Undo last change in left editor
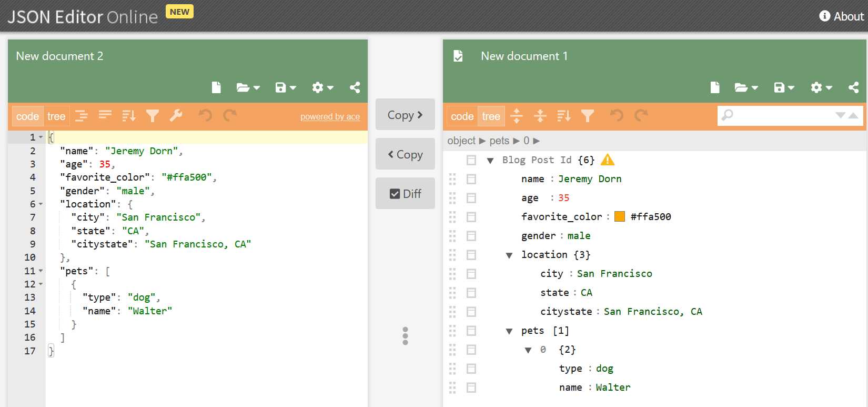The height and width of the screenshot is (407, 868). pos(205,116)
